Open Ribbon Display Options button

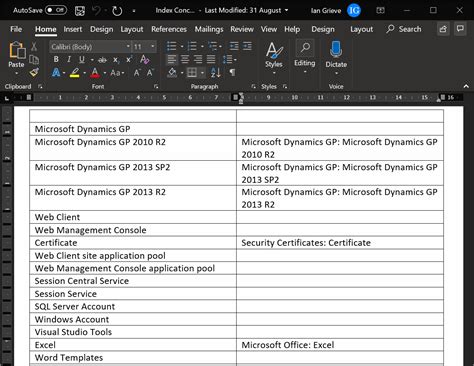click(380, 11)
